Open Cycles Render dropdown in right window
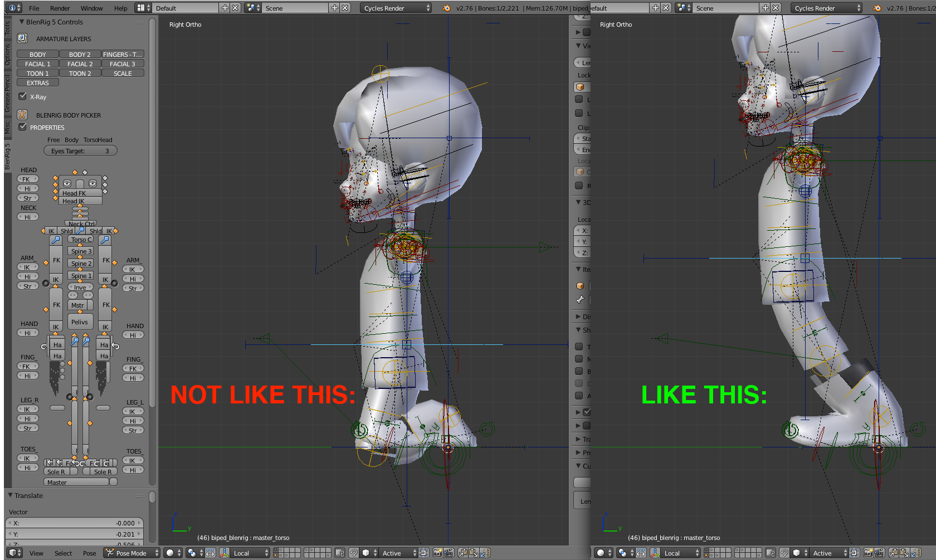This screenshot has height=560, width=936. [827, 8]
